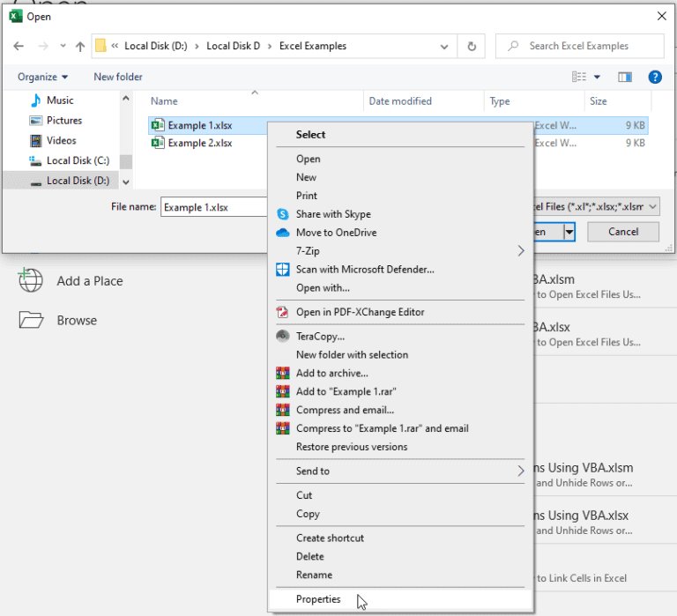Expand the address bar history dropdown
Screen dimensions: 677x616
tap(444, 46)
